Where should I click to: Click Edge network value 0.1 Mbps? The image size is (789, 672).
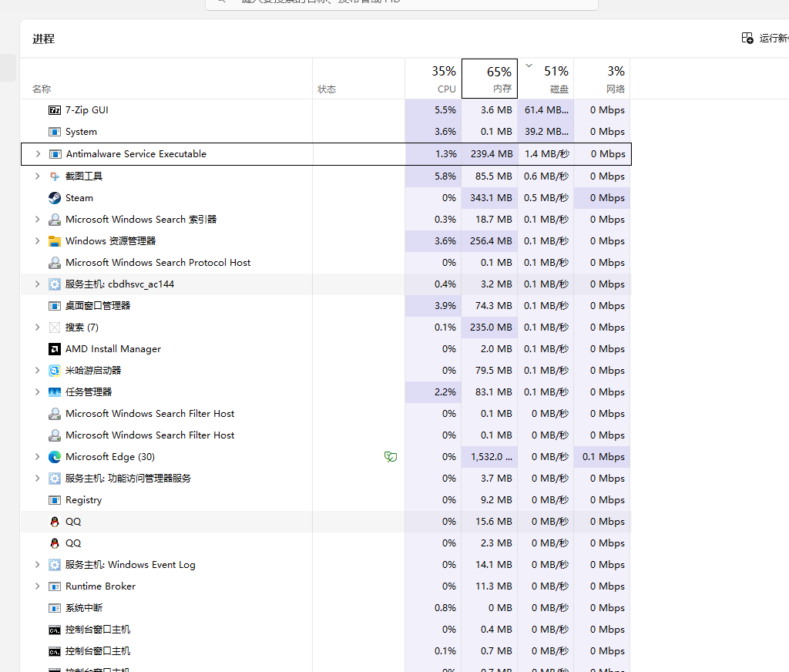[603, 456]
